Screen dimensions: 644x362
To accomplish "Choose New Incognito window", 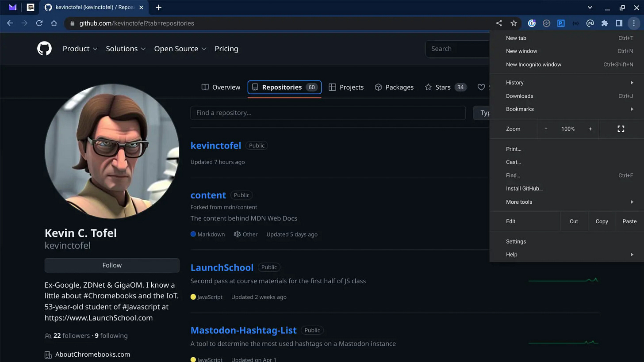I will pos(567,64).
